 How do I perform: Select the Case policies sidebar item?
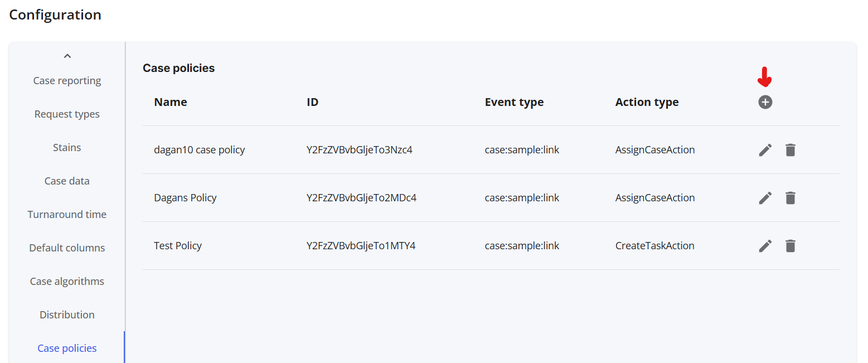(x=67, y=349)
